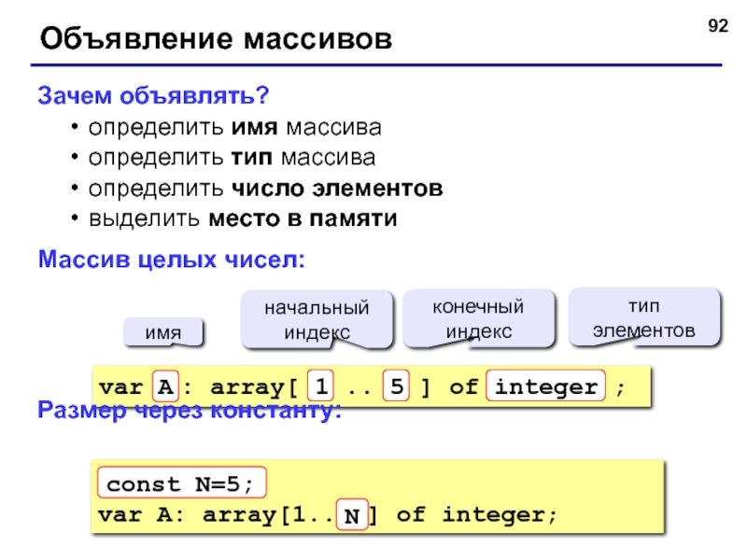Image resolution: width=747 pixels, height=560 pixels.
Task: Click the 'имя' callout label
Action: click(163, 332)
